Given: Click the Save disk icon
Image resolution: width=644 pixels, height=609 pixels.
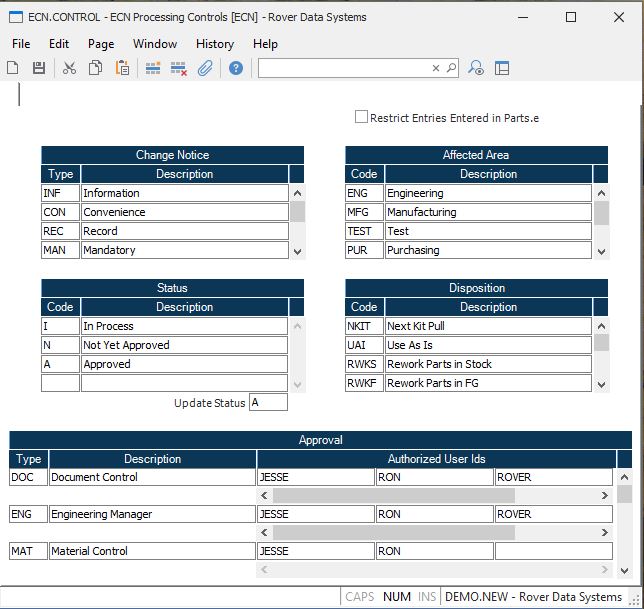Looking at the screenshot, I should [x=39, y=68].
